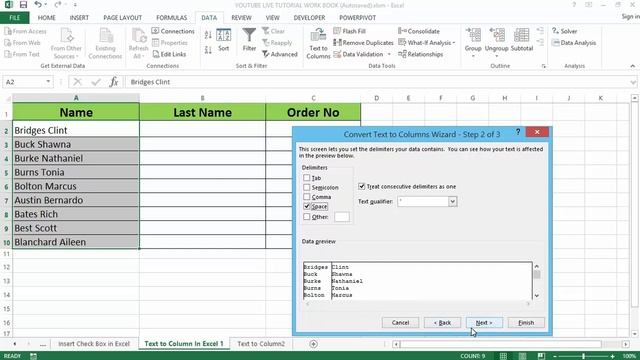Open Data Analysis tool

click(x=574, y=42)
